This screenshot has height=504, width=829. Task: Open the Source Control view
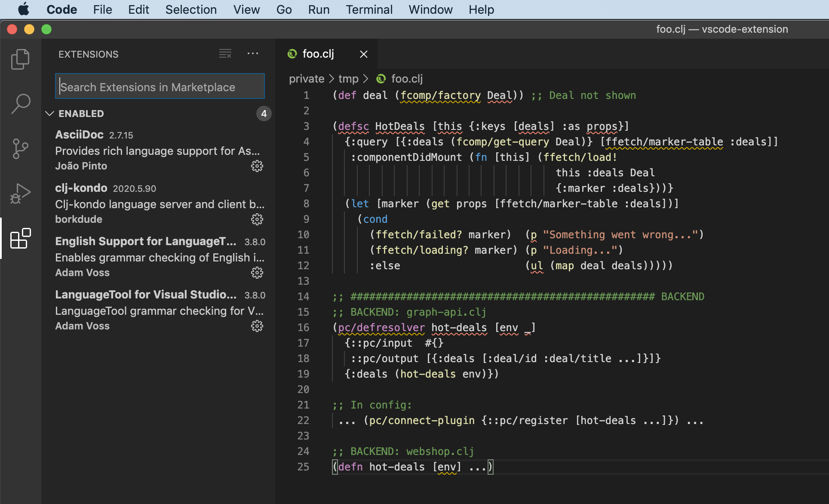(20, 149)
